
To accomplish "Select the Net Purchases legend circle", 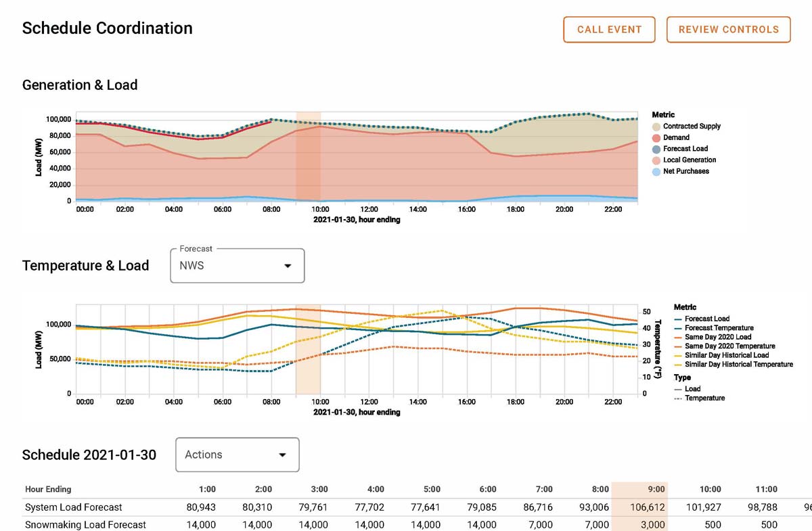I will (x=656, y=172).
